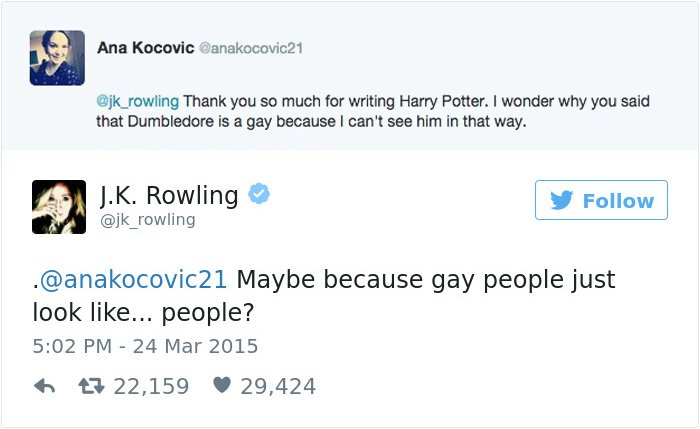Open J.K. Rowling's profile picture
The image size is (700, 429).
[x=58, y=205]
